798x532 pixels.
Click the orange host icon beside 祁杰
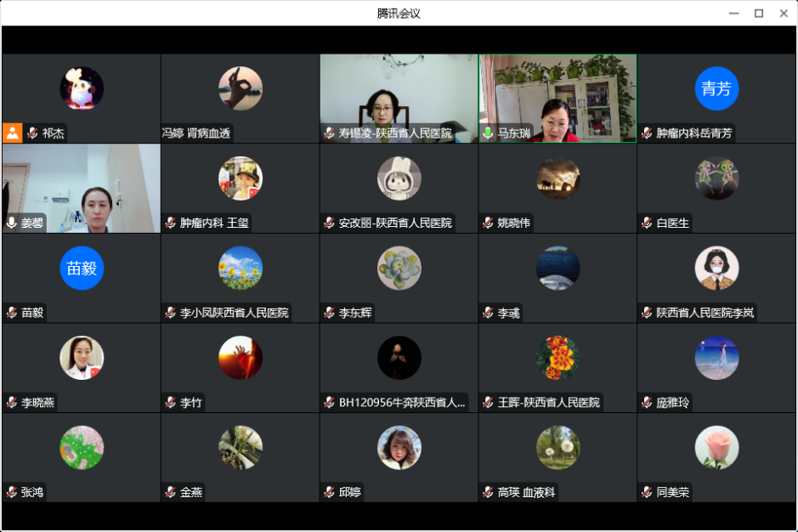pyautogui.click(x=12, y=133)
